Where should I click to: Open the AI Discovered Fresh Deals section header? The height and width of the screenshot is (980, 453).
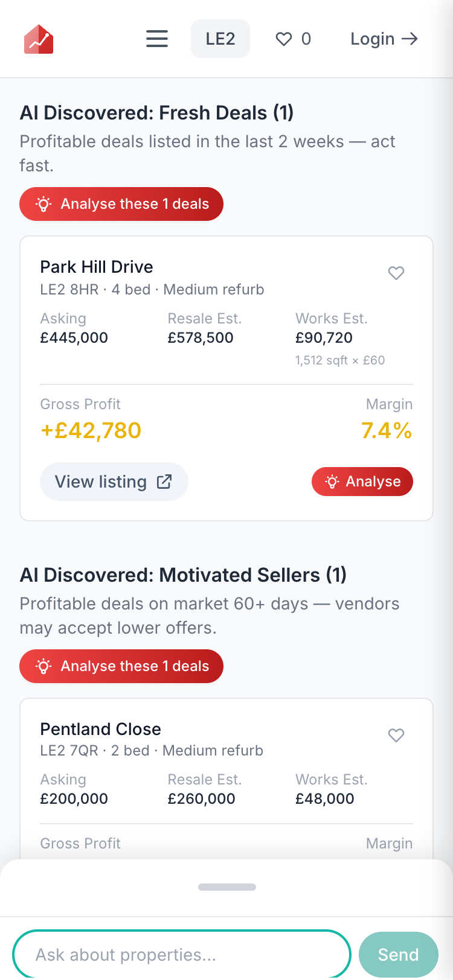157,112
